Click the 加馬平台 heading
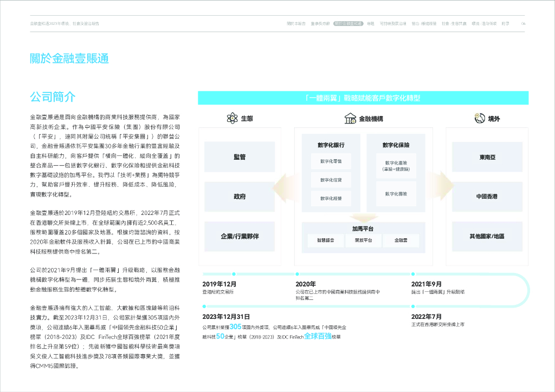Image resolution: width=555 pixels, height=392 pixels. pos(363,228)
